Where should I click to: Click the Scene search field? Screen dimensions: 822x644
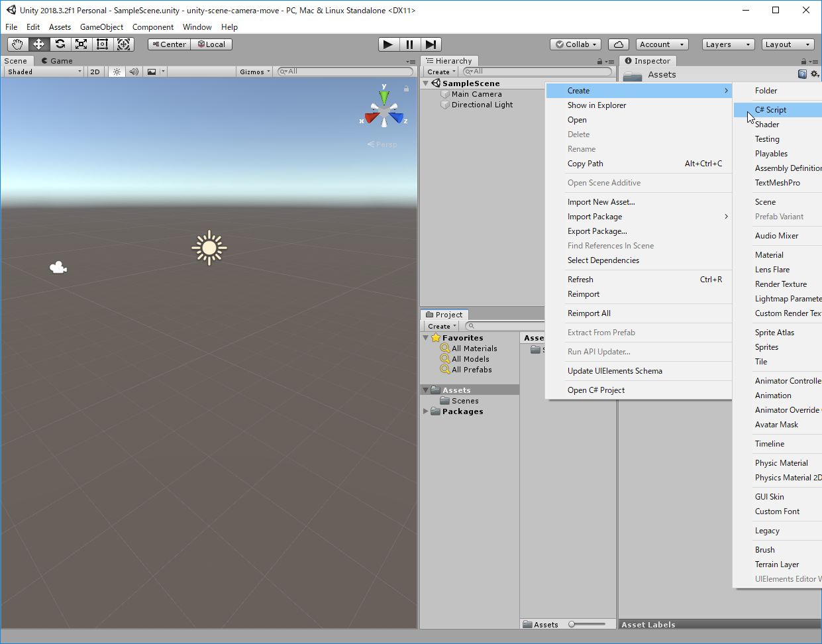click(344, 72)
